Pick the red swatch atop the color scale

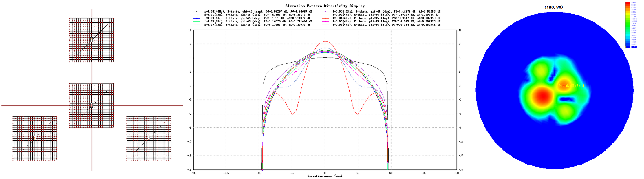[x=628, y=3]
